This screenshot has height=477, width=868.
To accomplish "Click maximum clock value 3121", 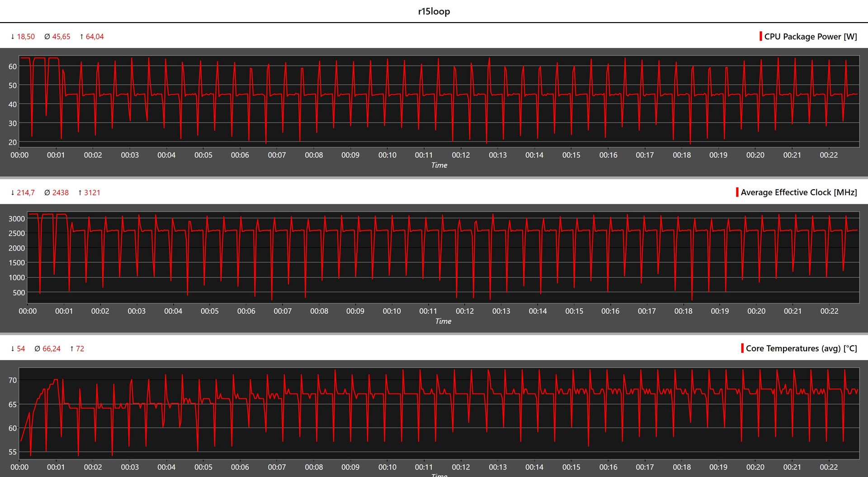I will tap(92, 192).
